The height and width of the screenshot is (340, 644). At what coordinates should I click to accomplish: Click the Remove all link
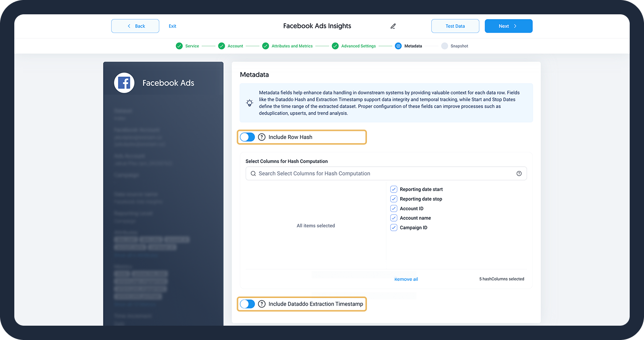[406, 279]
